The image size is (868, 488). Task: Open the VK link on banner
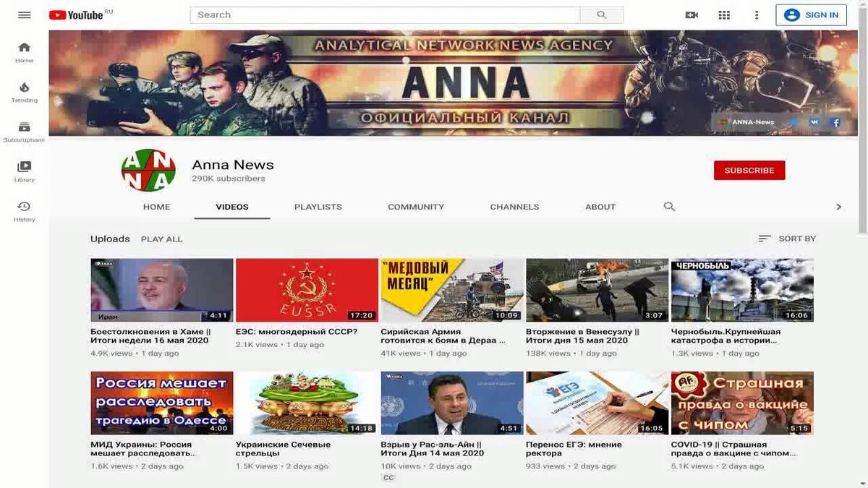[x=814, y=122]
